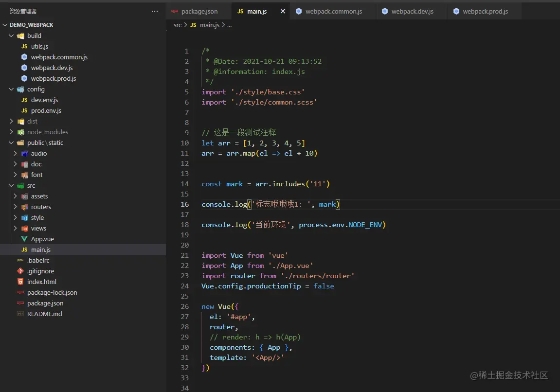
Task: Click the doc folder icon
Action: click(24, 164)
